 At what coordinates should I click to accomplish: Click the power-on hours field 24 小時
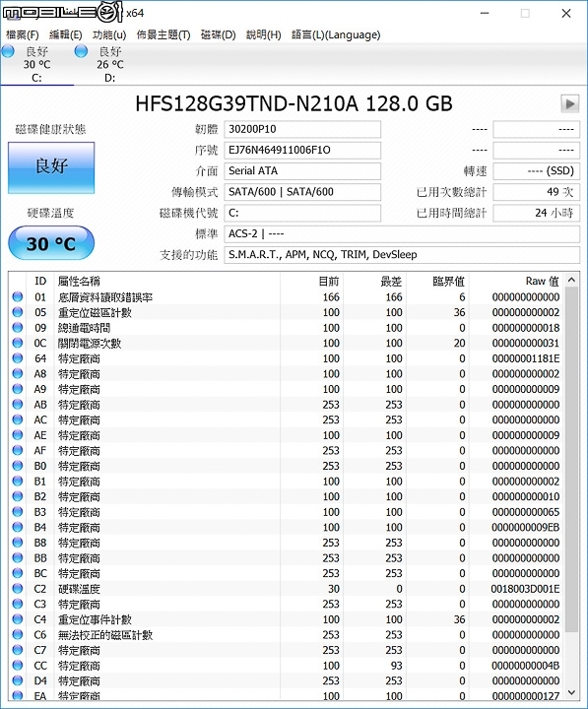coord(536,213)
